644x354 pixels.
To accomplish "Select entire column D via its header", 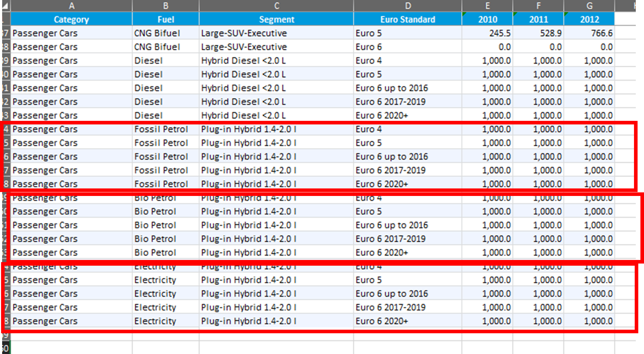I will click(x=408, y=6).
